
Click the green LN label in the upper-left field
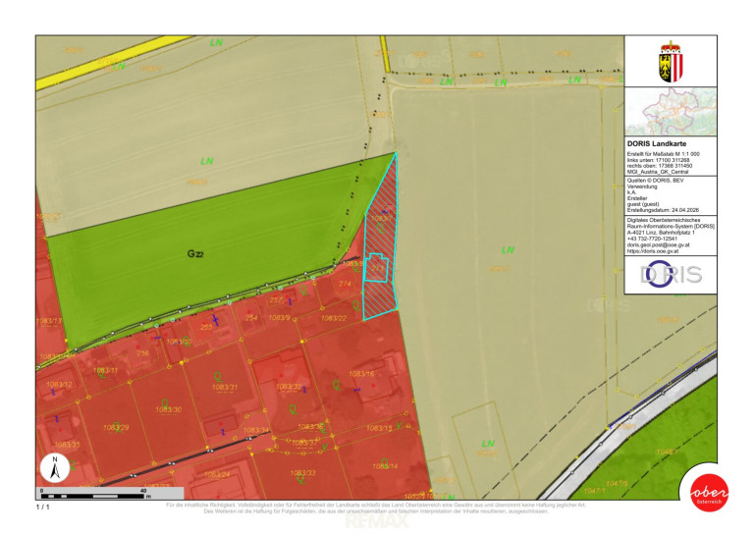[207, 161]
